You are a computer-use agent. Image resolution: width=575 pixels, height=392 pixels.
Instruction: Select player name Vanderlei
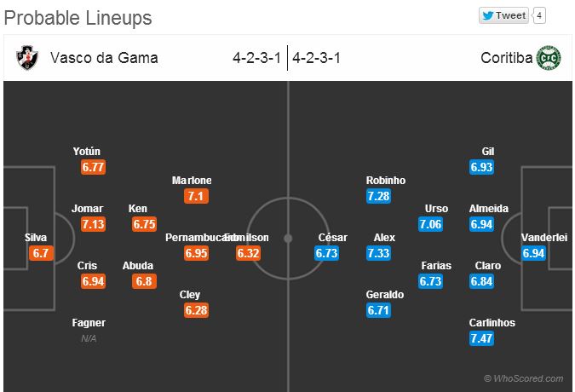coord(544,238)
